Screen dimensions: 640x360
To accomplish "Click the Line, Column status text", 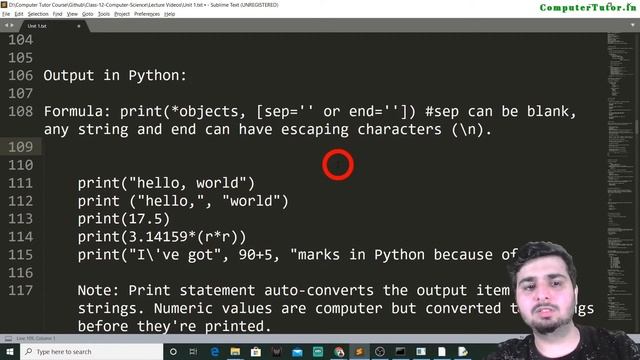I will [36, 338].
